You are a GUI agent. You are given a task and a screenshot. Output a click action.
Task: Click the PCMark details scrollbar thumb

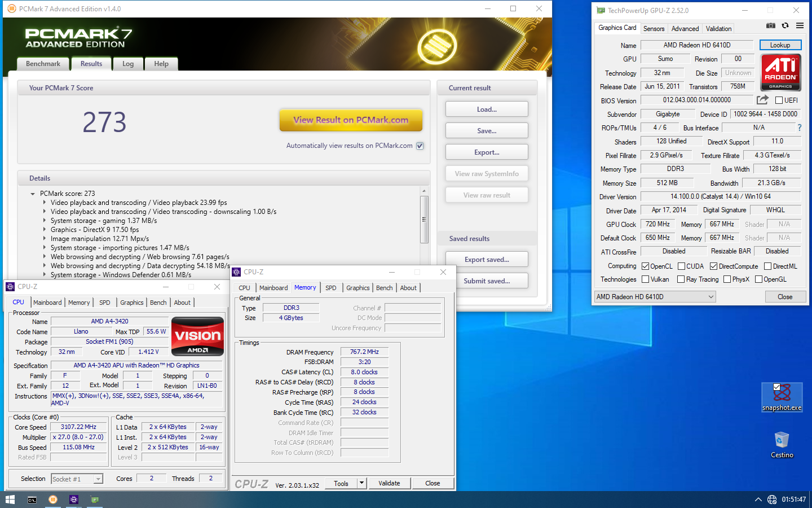[424, 219]
